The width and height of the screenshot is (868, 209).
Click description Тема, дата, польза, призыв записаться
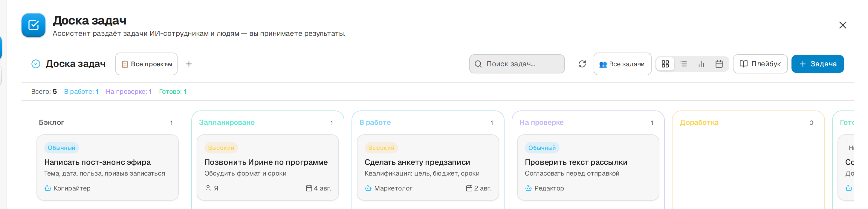coord(104,173)
